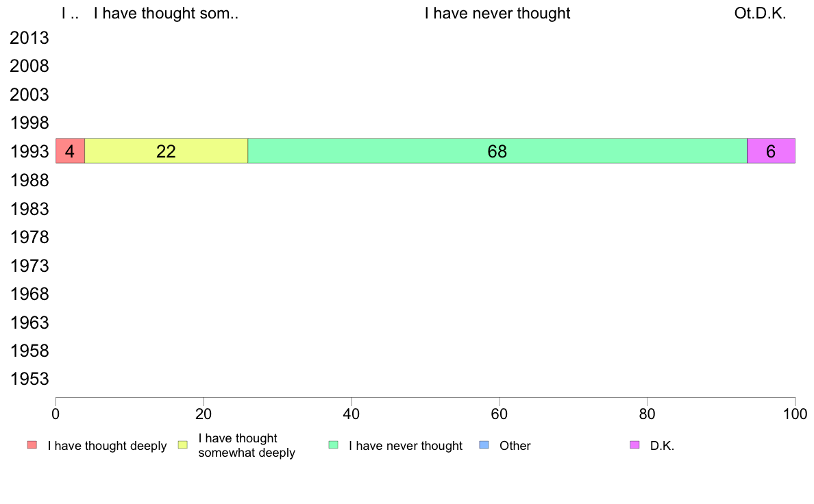The image size is (814, 504).
Task: Click the 'I have never thought' top header
Action: tap(497, 14)
